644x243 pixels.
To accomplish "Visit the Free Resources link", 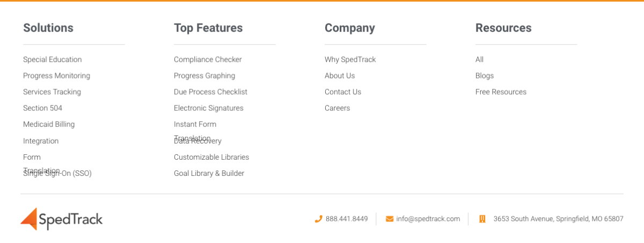I will pos(501,92).
